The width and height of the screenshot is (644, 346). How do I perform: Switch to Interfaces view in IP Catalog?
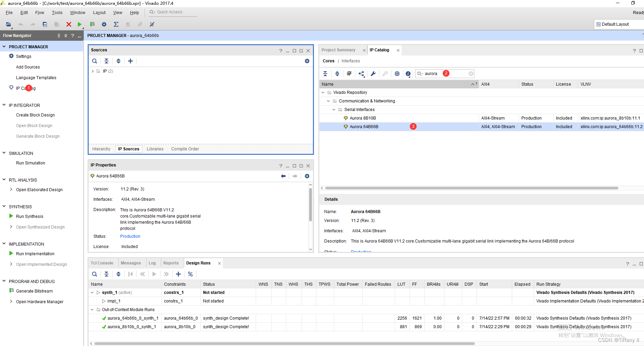tap(351, 61)
